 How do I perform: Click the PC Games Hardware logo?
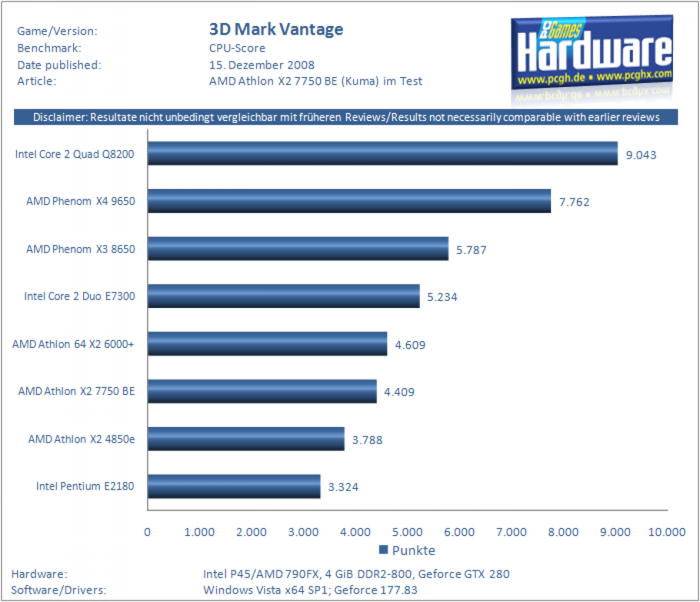click(x=592, y=53)
